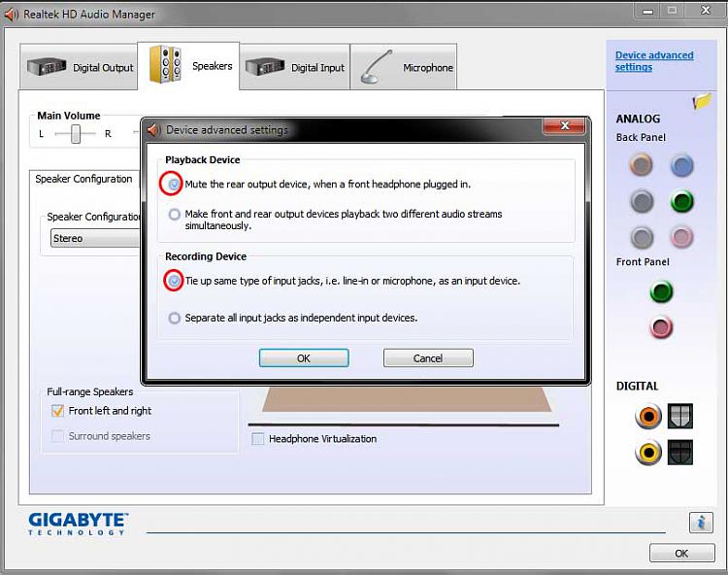728x575 pixels.
Task: Switch to the Speakers tab
Action: (x=188, y=65)
